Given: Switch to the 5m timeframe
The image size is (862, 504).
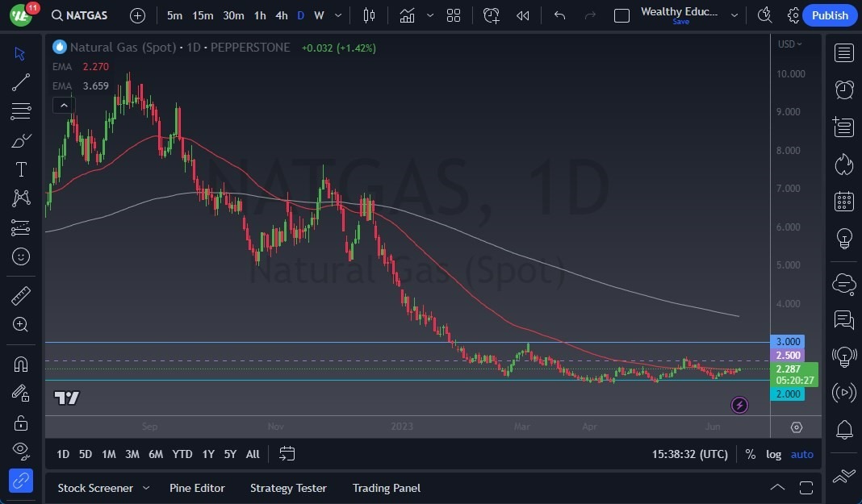Looking at the screenshot, I should click(174, 15).
